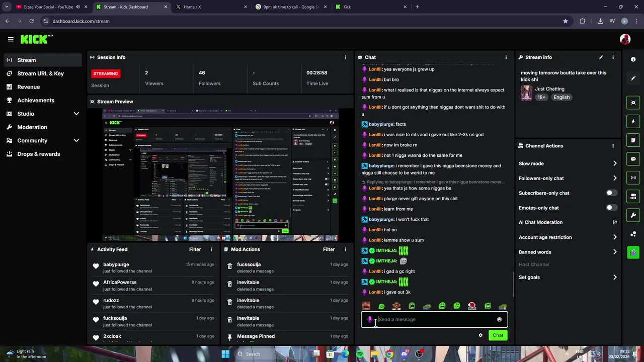Click Message Pinned entry in Mod Actions
The width and height of the screenshot is (644, 362).
point(287,336)
